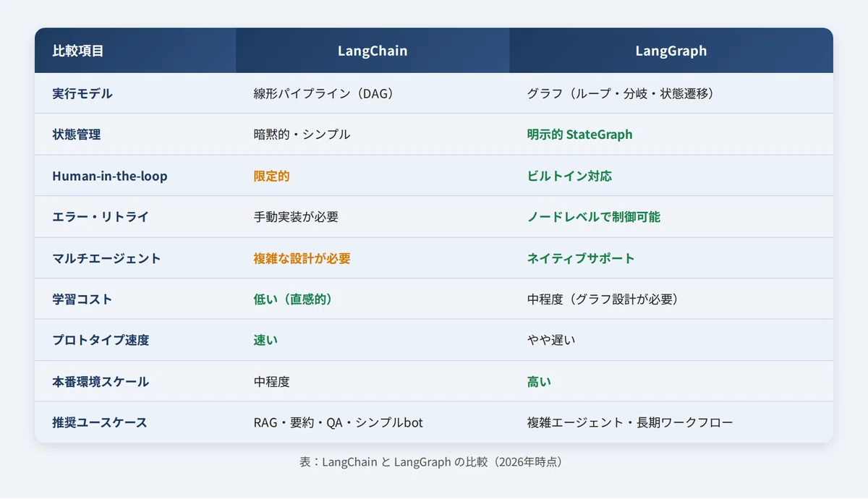Click the 低い（直感的） cell
The width and height of the screenshot is (868, 499).
tap(373, 299)
